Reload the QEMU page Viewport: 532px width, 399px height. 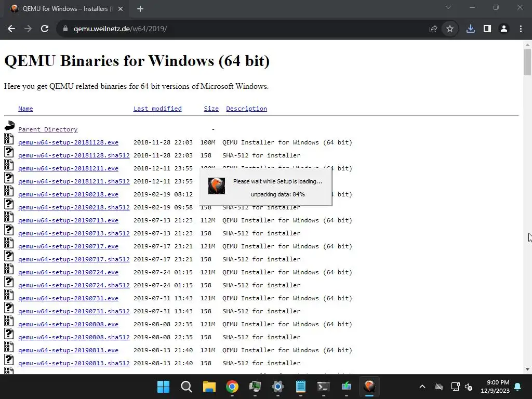point(45,29)
